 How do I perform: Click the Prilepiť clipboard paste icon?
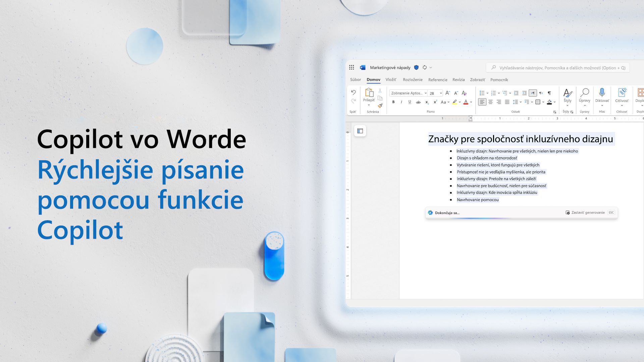(369, 92)
